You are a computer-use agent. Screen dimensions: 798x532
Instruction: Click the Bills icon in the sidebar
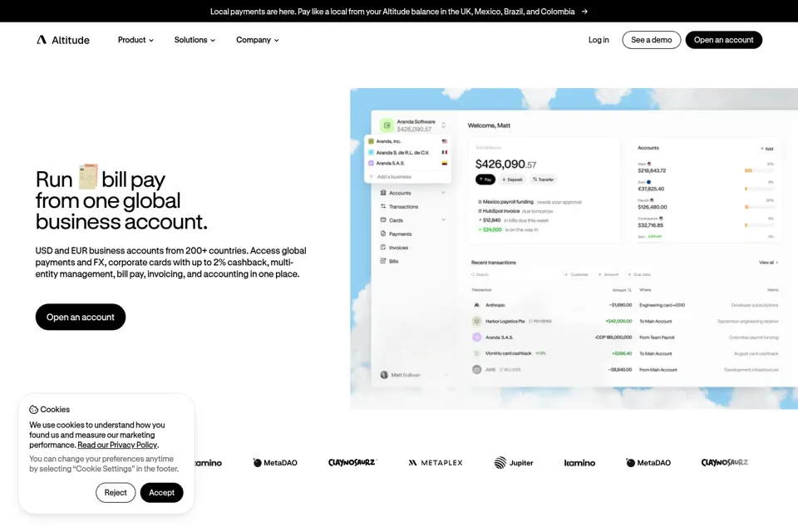click(383, 261)
